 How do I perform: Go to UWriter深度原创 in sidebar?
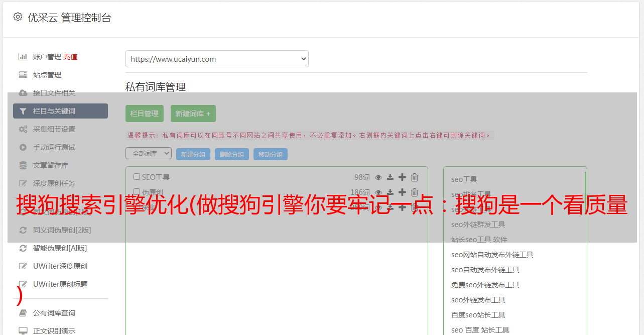pos(60,266)
